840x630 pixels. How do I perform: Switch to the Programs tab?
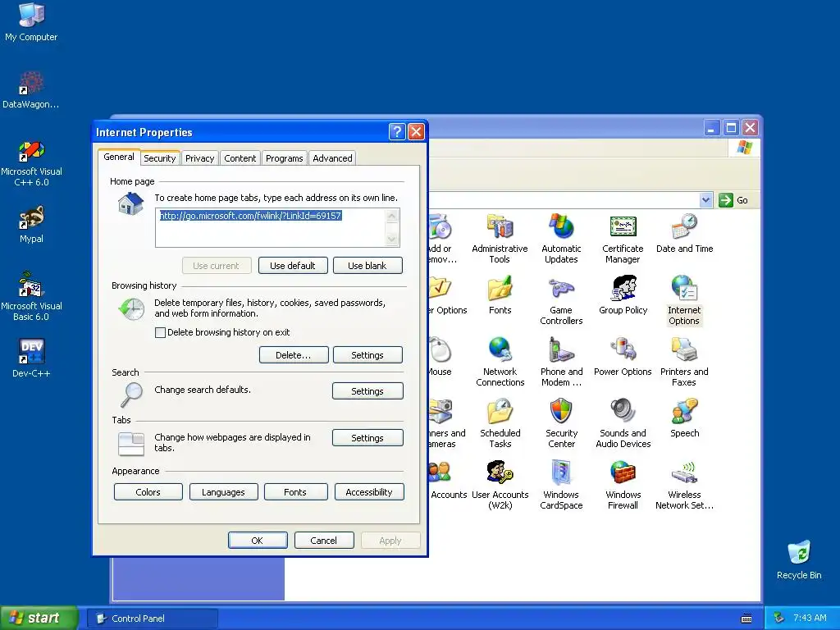(x=285, y=158)
